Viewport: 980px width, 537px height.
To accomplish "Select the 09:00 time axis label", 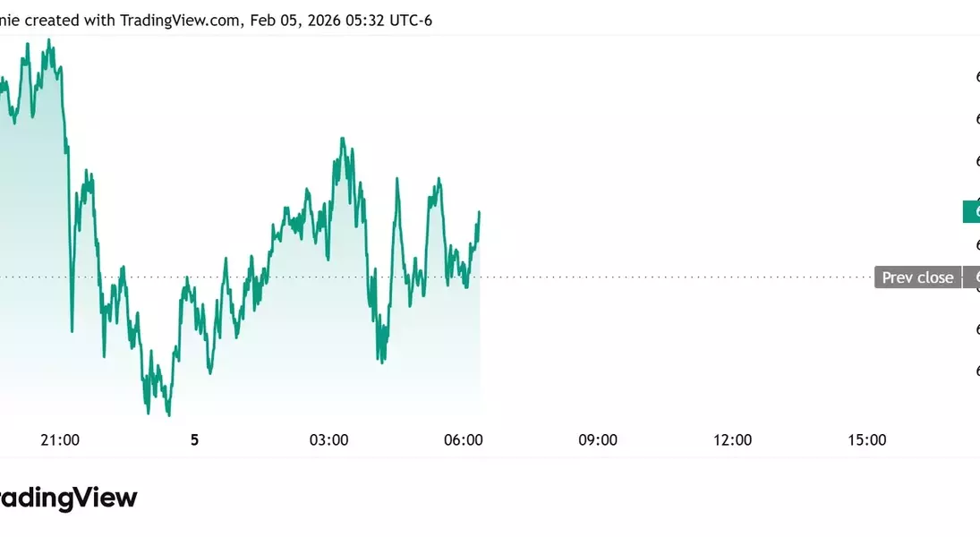I will coord(598,439).
